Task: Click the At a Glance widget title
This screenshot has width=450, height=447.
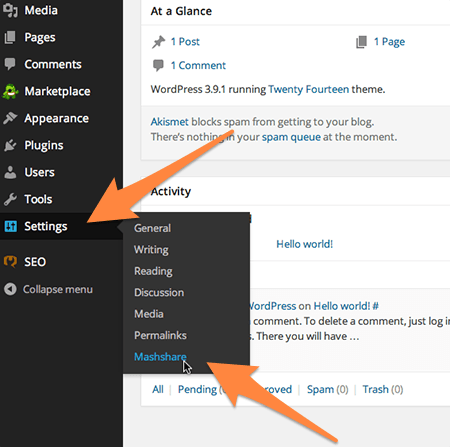Action: (x=181, y=11)
